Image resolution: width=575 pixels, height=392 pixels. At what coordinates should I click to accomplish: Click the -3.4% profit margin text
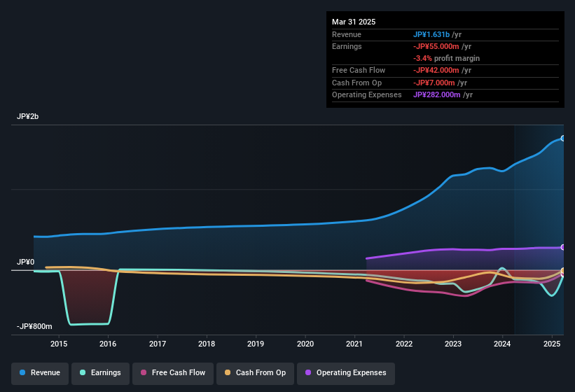click(x=446, y=58)
